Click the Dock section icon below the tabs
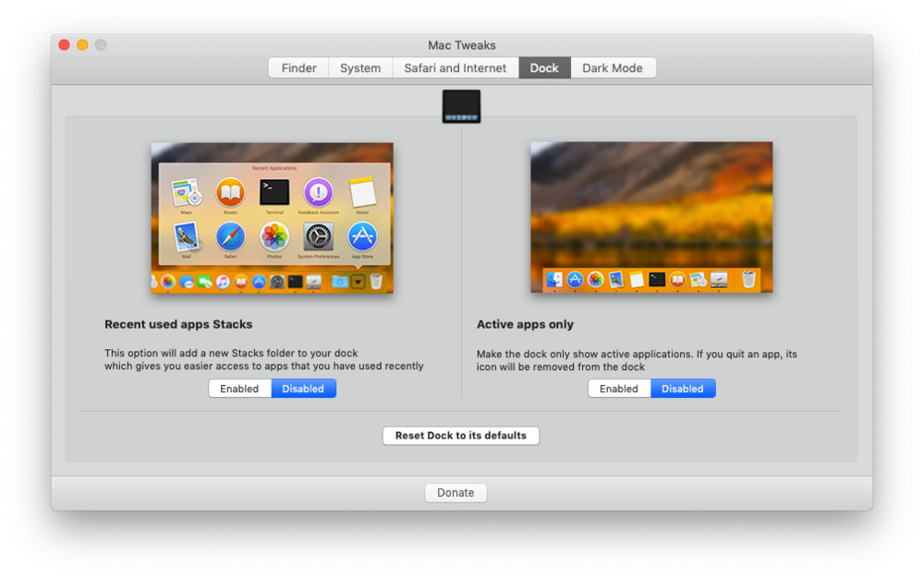 pyautogui.click(x=461, y=106)
